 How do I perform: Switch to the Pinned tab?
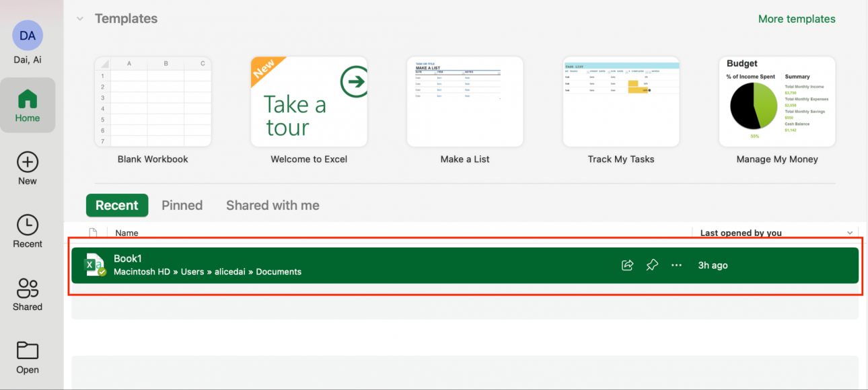pyautogui.click(x=182, y=205)
